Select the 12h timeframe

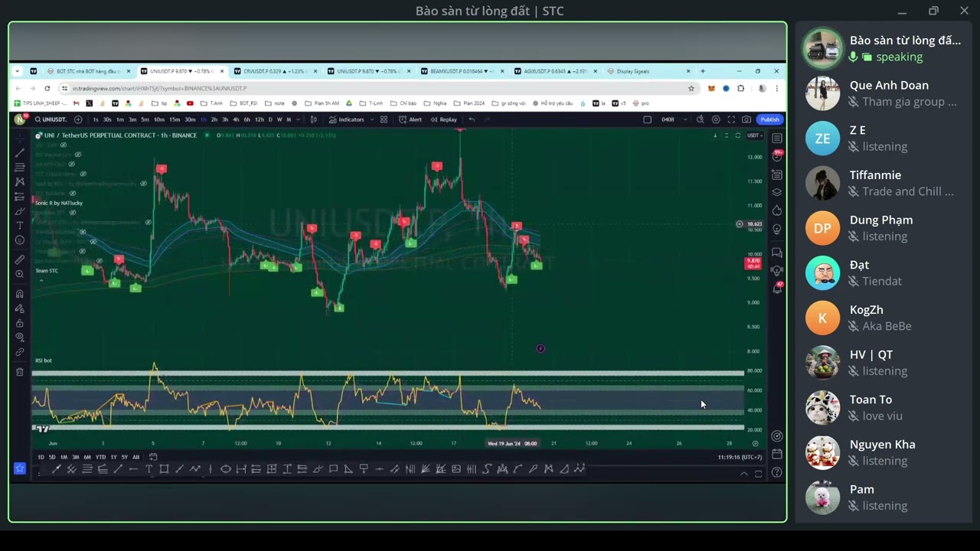[259, 119]
